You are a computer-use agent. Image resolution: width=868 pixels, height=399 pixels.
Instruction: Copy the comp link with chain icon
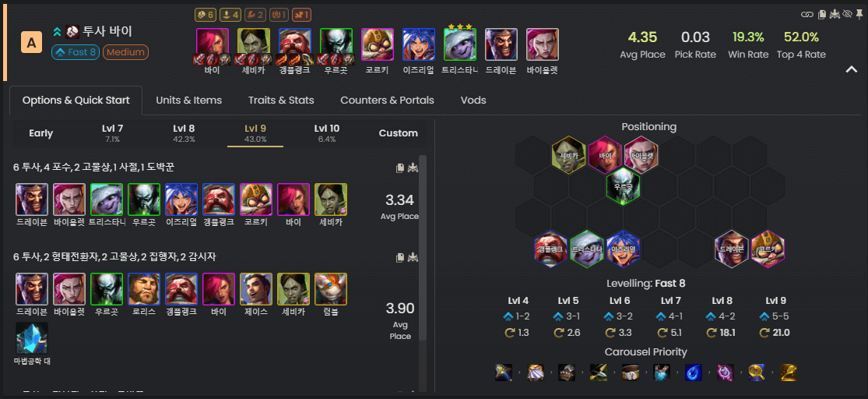pyautogui.click(x=807, y=14)
